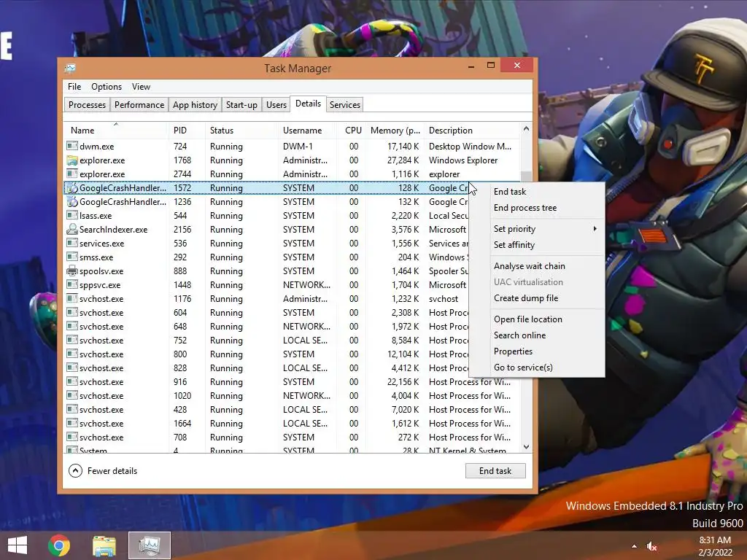Click the taskbar clock 8:31 AM
This screenshot has height=560, width=747.
tap(715, 540)
